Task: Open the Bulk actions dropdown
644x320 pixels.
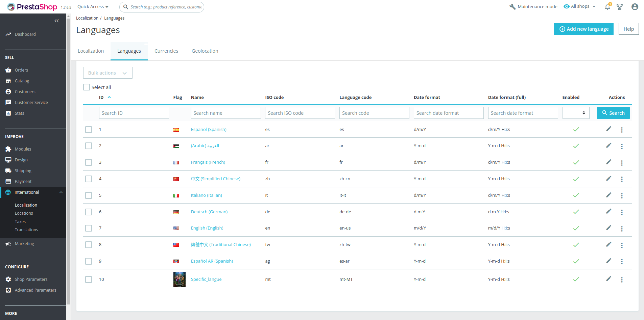Action: coord(108,73)
